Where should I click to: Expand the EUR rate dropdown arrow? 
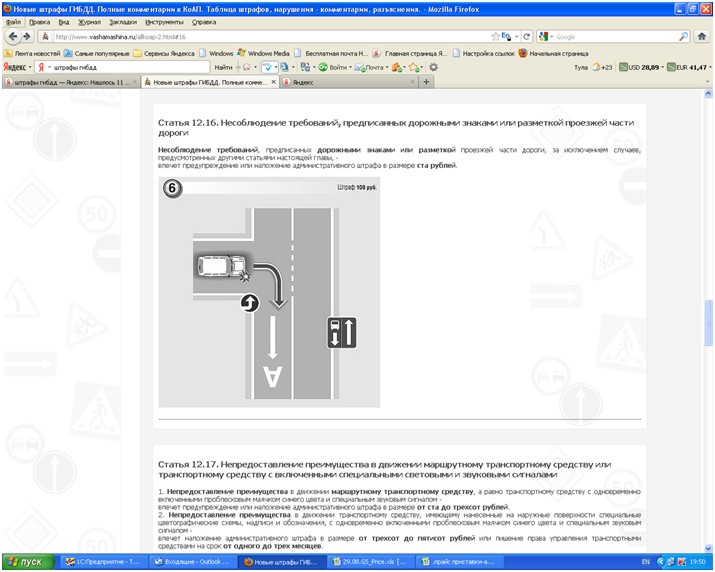coord(710,68)
